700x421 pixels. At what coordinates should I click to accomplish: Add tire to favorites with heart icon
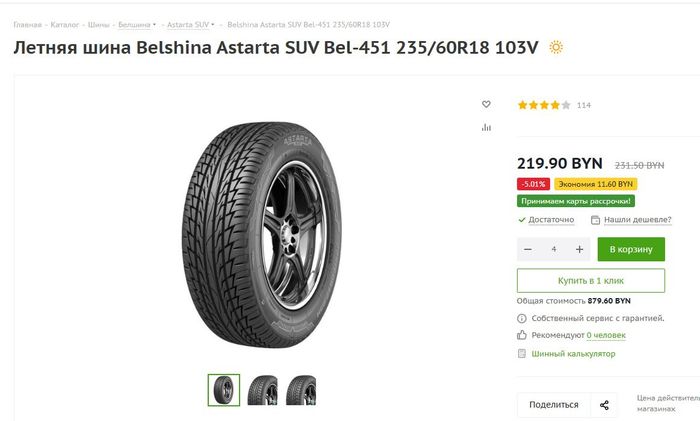pyautogui.click(x=486, y=104)
